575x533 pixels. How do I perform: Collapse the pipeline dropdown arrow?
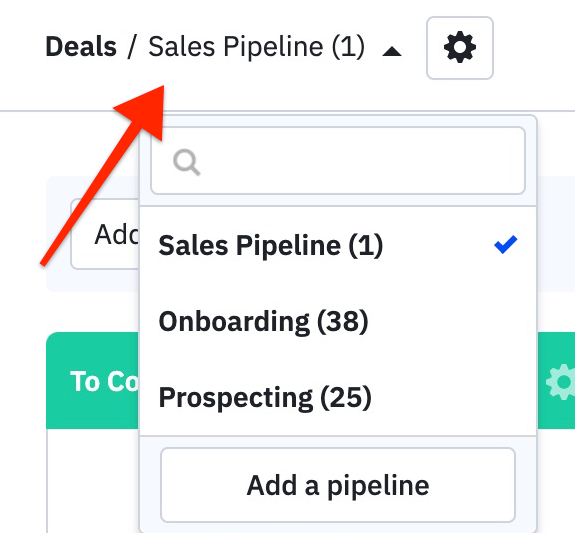[x=392, y=51]
